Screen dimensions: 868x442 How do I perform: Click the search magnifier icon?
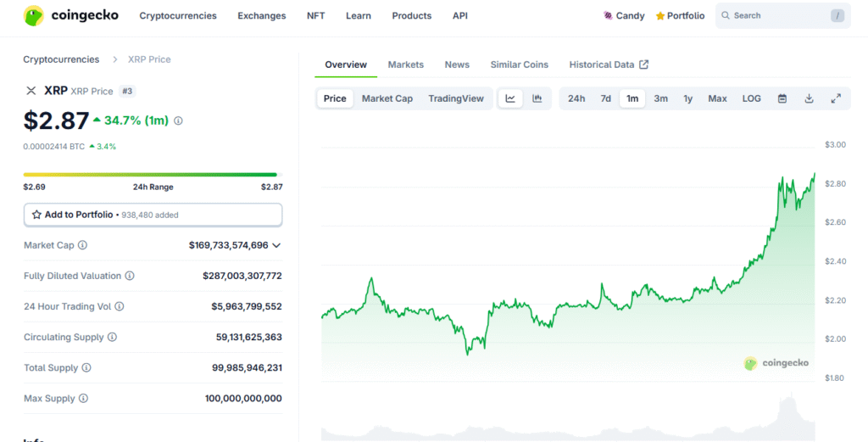pos(726,15)
